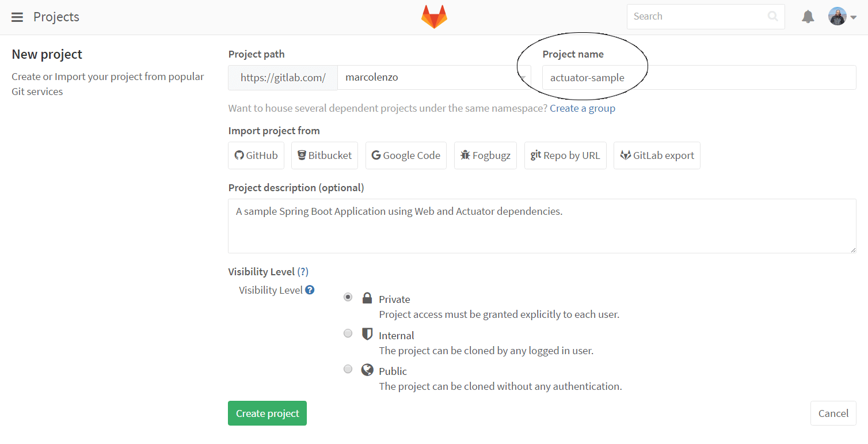Click the Project name input field
The image size is (868, 444).
tap(699, 78)
